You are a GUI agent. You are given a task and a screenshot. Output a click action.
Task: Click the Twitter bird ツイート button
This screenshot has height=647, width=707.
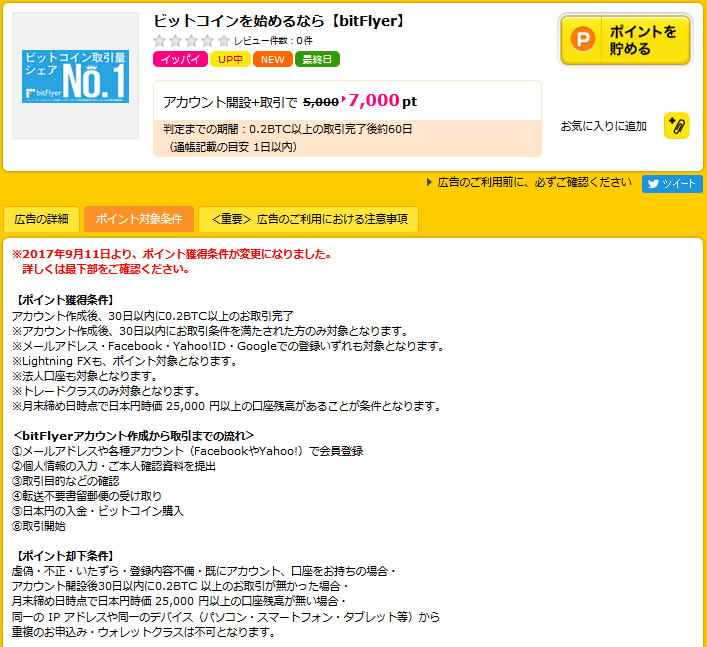pos(672,184)
